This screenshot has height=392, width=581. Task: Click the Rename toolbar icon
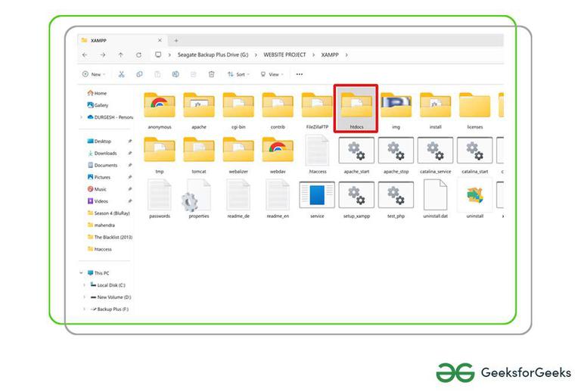[x=176, y=74]
